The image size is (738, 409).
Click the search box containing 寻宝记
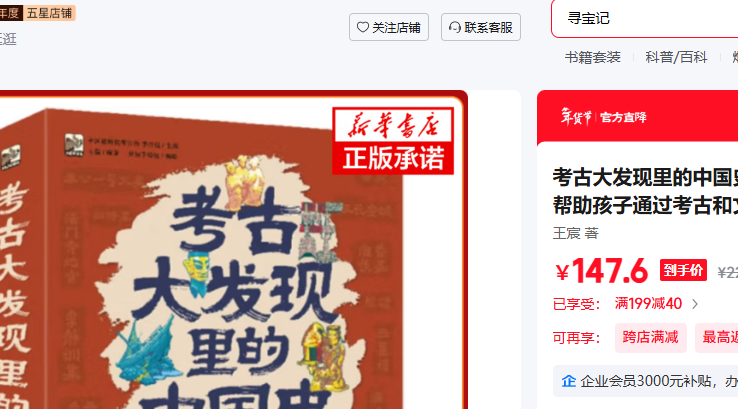pyautogui.click(x=645, y=18)
